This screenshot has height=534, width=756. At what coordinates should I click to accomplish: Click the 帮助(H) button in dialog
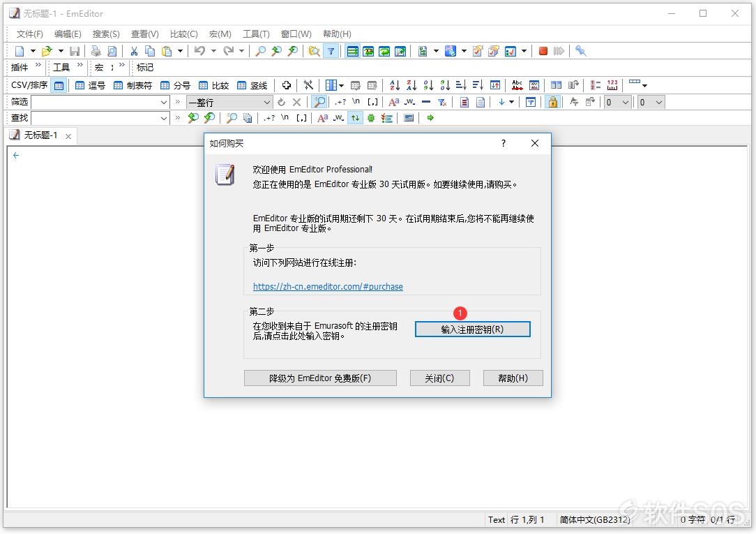pyautogui.click(x=513, y=378)
